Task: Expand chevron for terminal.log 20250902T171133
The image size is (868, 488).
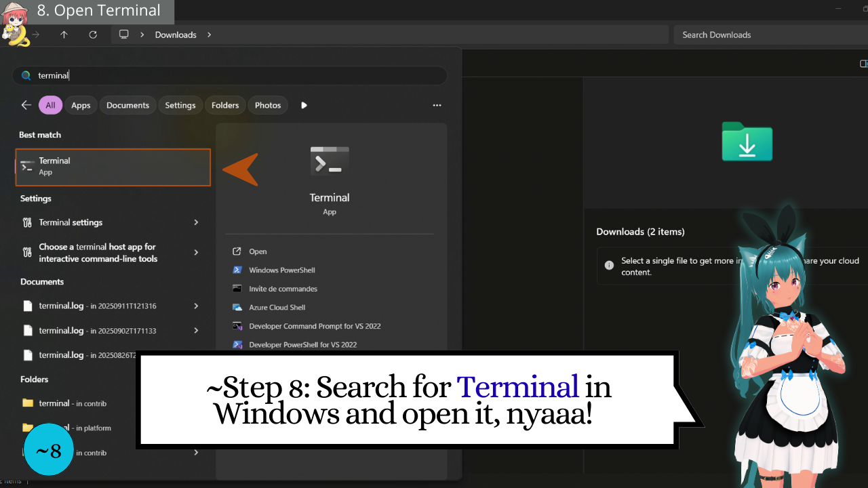Action: [196, 330]
